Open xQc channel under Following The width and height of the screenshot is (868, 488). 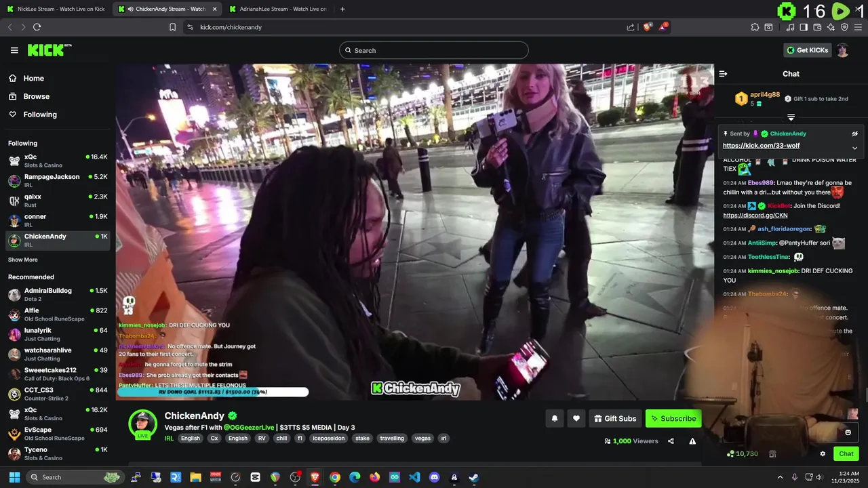[58, 161]
